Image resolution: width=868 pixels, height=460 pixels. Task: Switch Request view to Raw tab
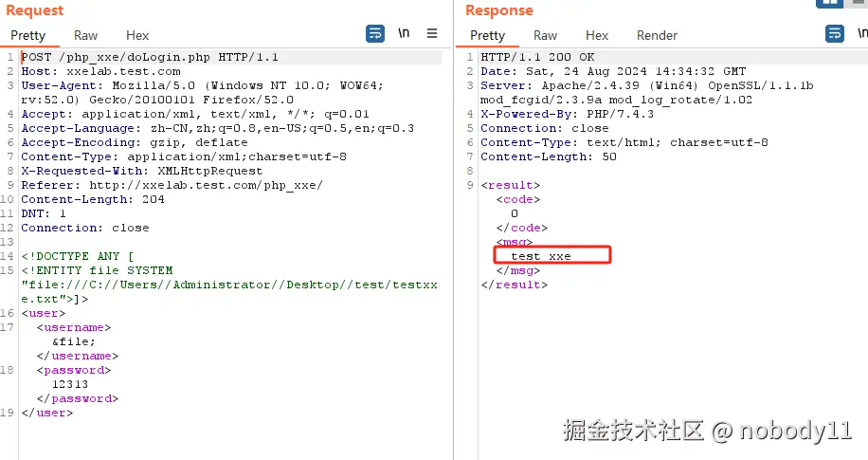pos(86,35)
